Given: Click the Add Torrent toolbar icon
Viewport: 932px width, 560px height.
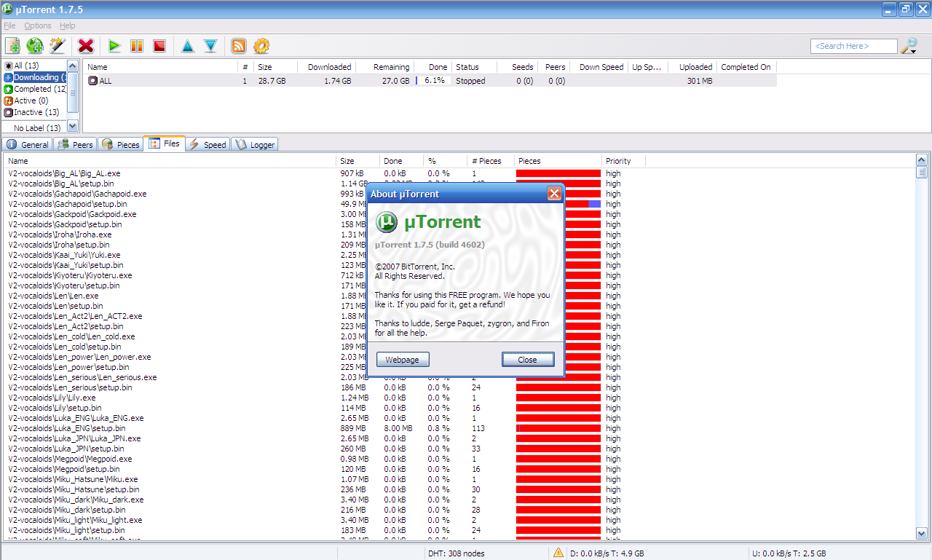Looking at the screenshot, I should [x=12, y=46].
